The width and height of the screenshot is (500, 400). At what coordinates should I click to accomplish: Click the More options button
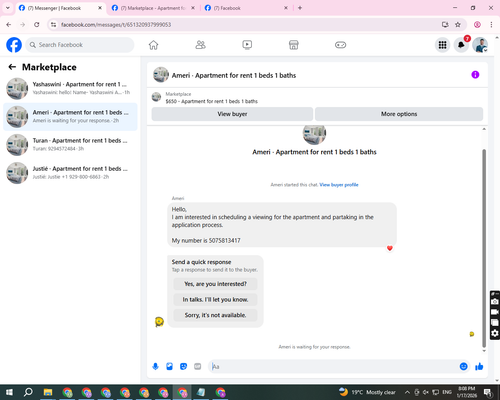pos(399,114)
